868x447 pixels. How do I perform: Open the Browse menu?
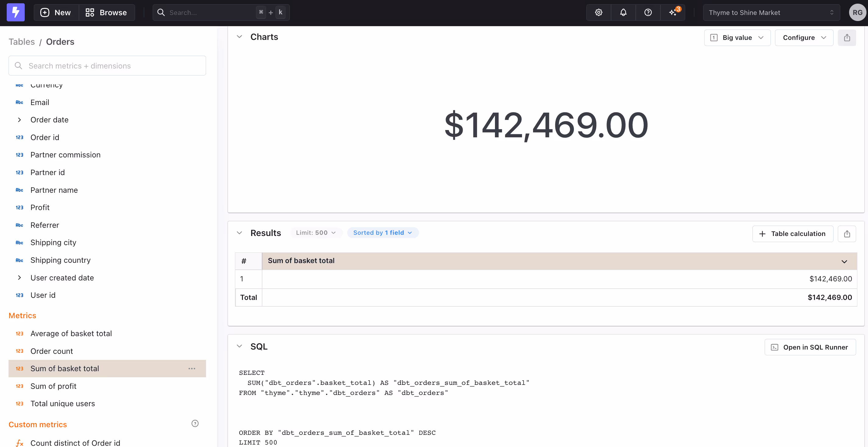(106, 12)
